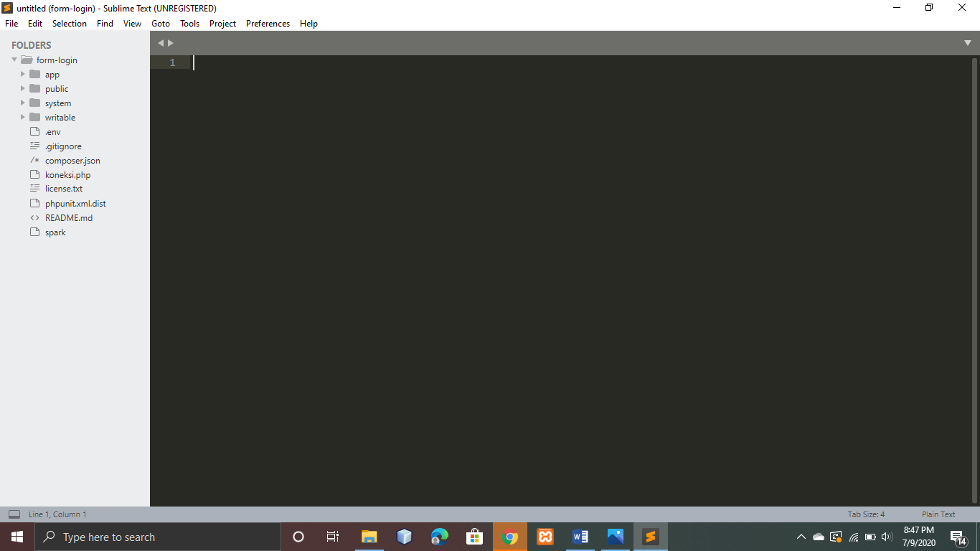
Task: Open the .env file
Action: pos(53,131)
